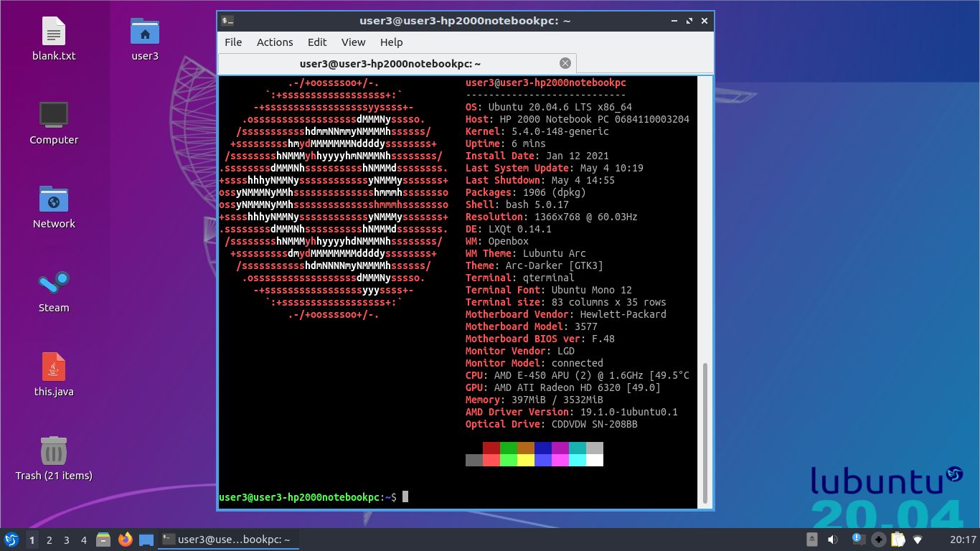
Task: Click the 'OS: Ubuntu 20.04.6 LTS x86_64' line
Action: [x=548, y=107]
